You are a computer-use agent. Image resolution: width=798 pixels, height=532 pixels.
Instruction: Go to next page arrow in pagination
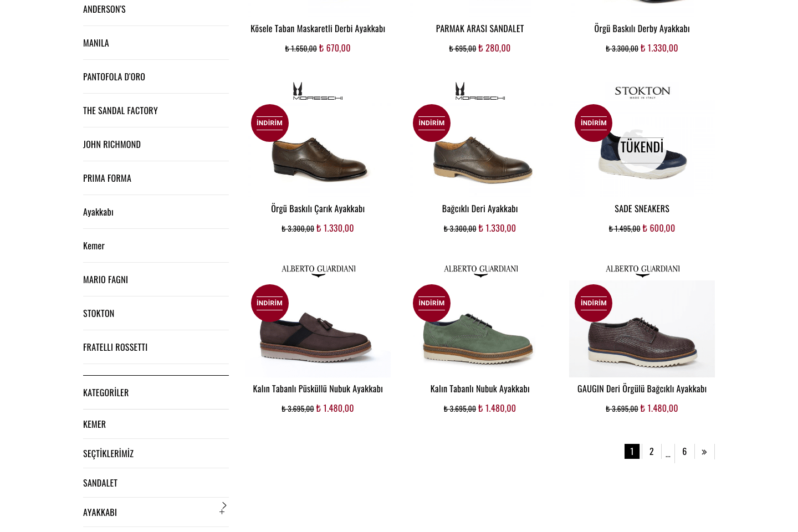(704, 452)
